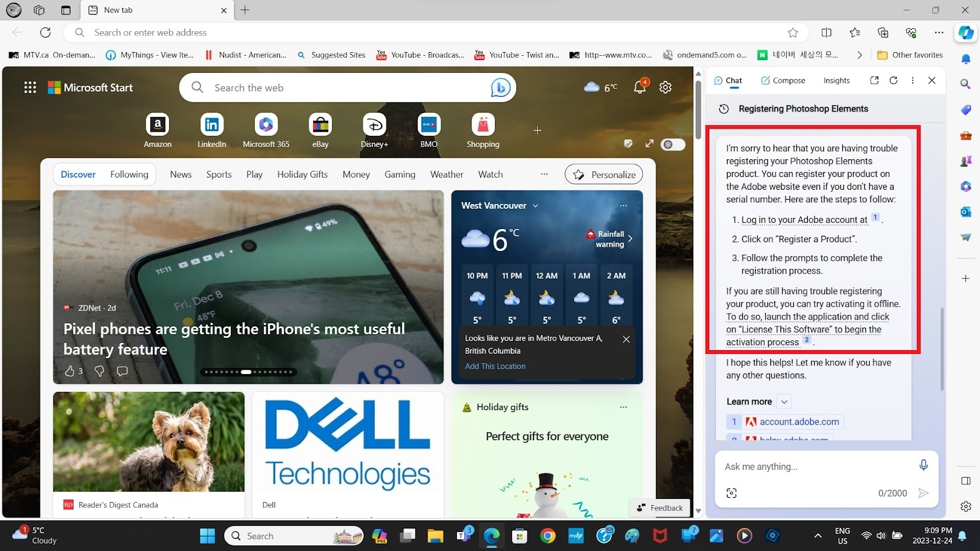Viewport: 980px width, 551px height.
Task: Show hidden taskbar tray icons
Action: (x=818, y=536)
